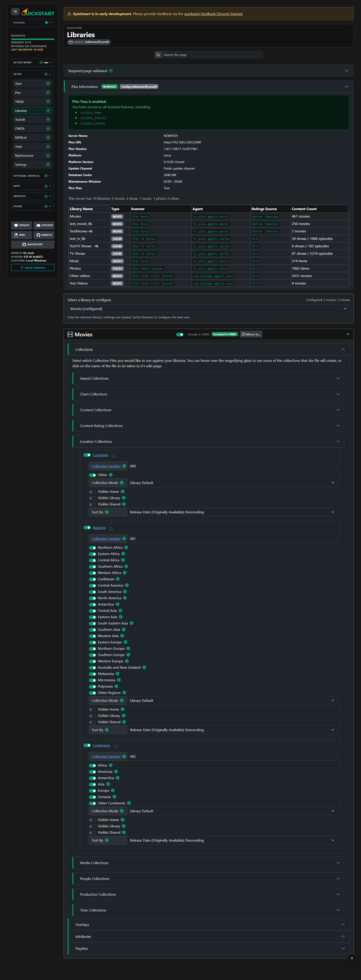Click the Continents Collection Section field showing 082

[x=232, y=756]
